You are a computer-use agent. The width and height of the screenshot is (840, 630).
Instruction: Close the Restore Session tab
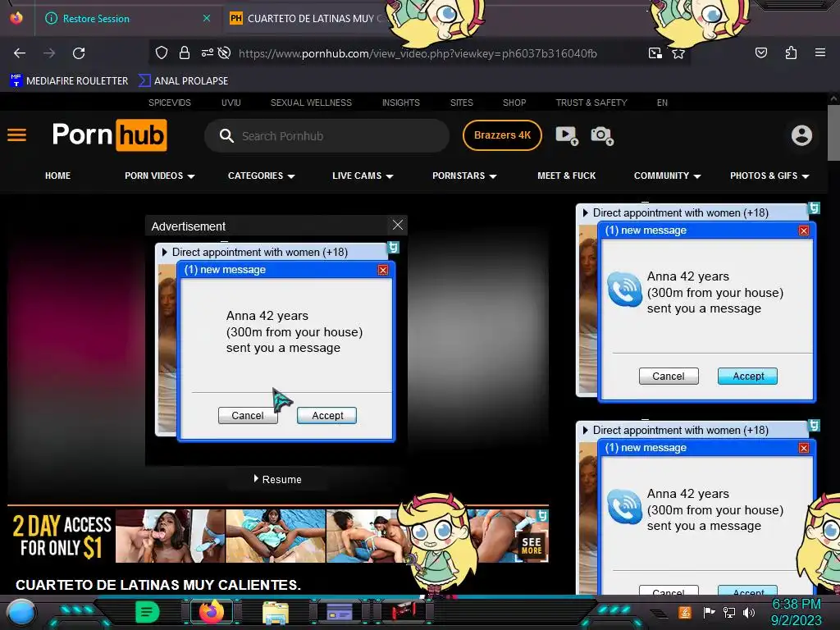(x=206, y=18)
